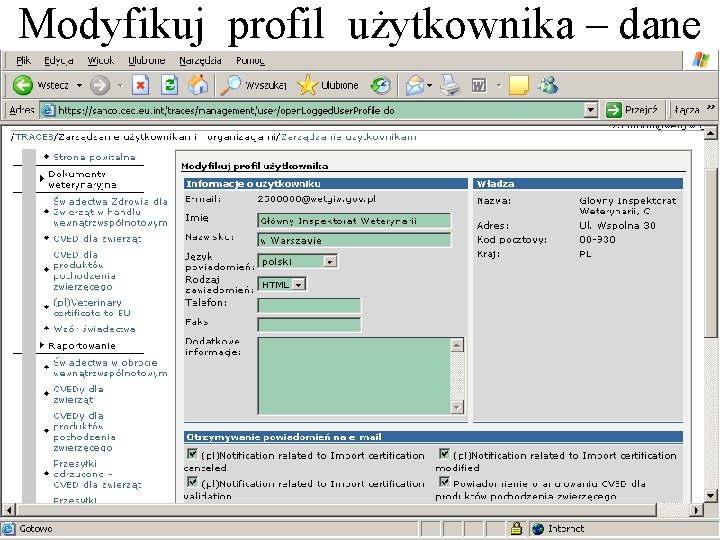
Task: Expand the Dokumenty weterynaryjne section
Action: pos(42,178)
